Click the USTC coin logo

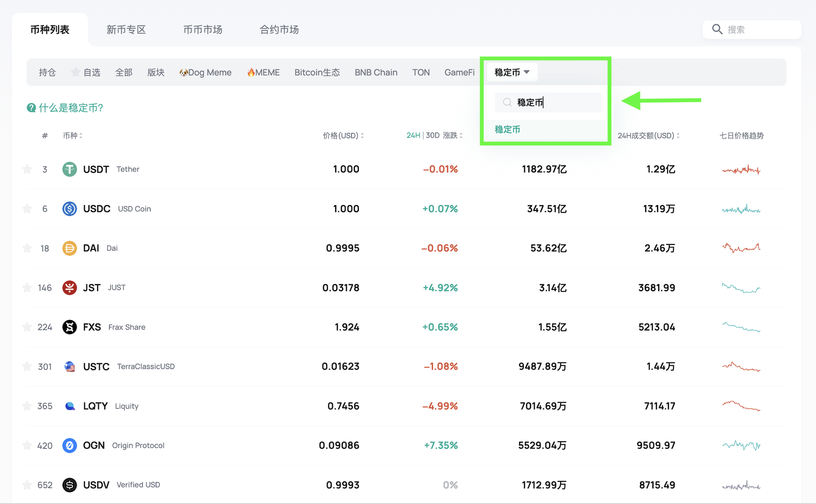coord(69,366)
